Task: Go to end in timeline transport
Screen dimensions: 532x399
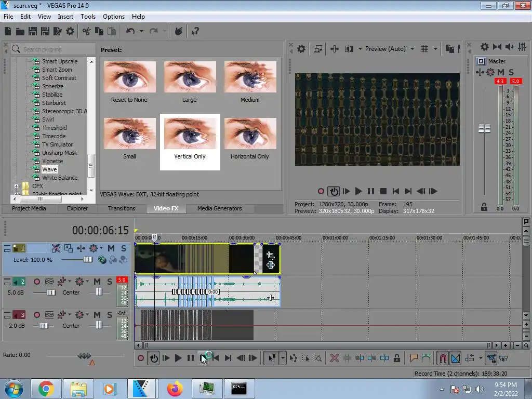Action: click(x=228, y=358)
